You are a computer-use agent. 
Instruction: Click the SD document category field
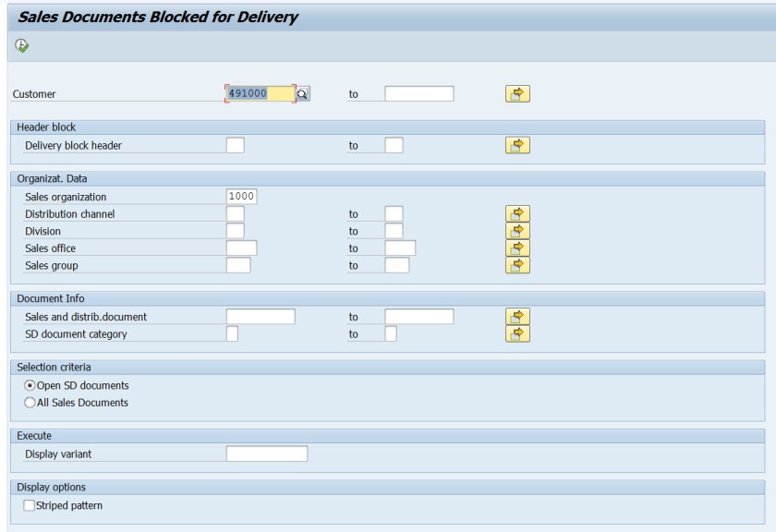point(234,333)
